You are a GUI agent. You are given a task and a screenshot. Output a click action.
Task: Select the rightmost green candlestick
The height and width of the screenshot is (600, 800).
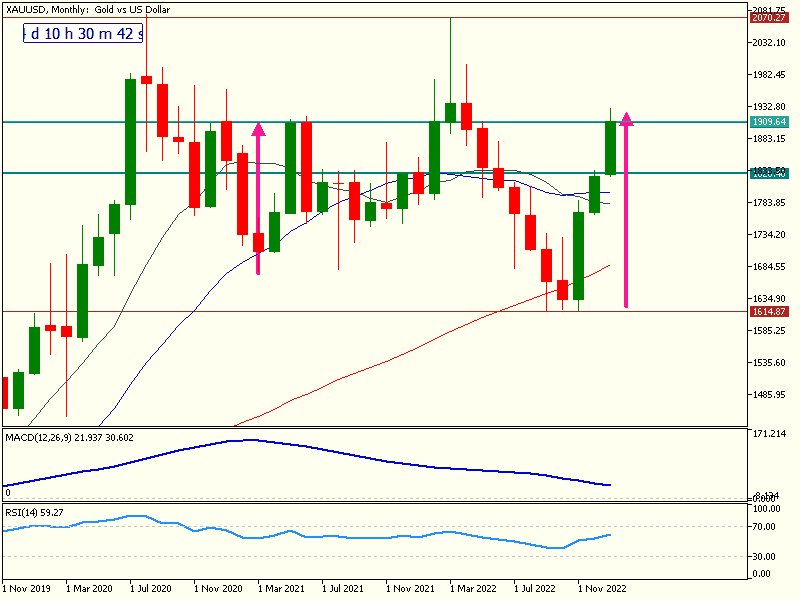click(x=610, y=148)
